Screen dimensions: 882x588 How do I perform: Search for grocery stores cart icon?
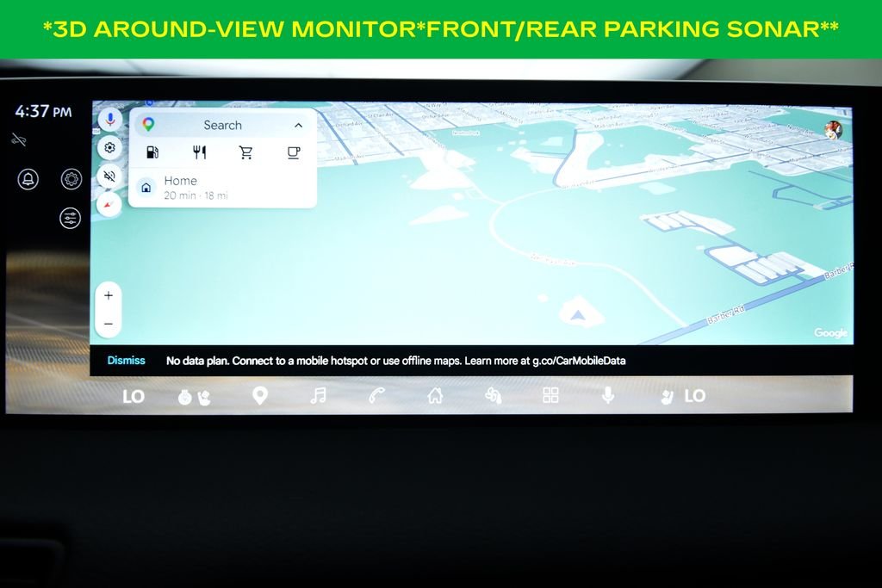[245, 152]
